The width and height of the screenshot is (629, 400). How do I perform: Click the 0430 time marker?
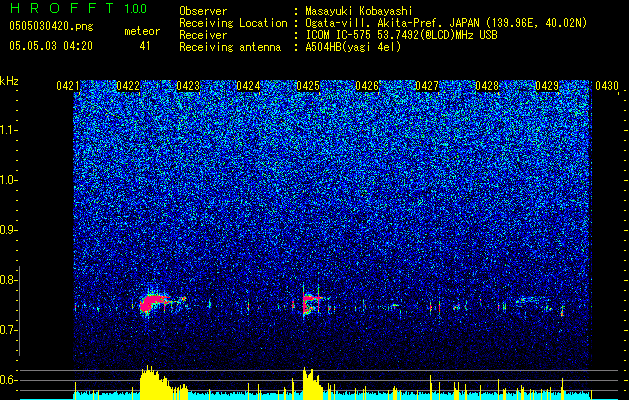(607, 86)
